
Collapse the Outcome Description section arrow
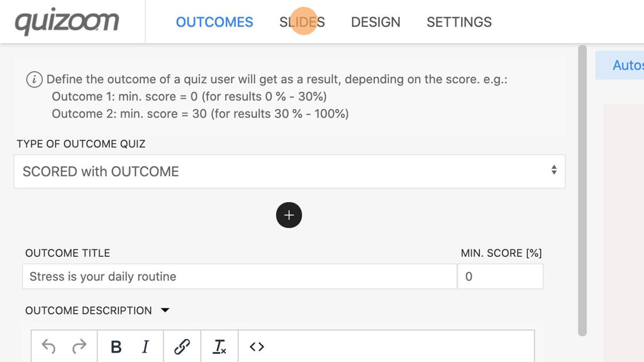point(165,310)
